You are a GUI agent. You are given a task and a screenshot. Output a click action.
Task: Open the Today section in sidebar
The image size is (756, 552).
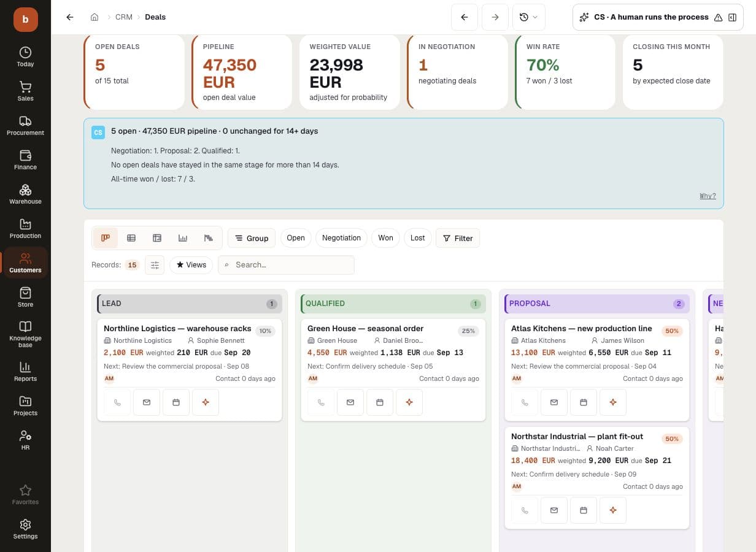[x=25, y=57]
